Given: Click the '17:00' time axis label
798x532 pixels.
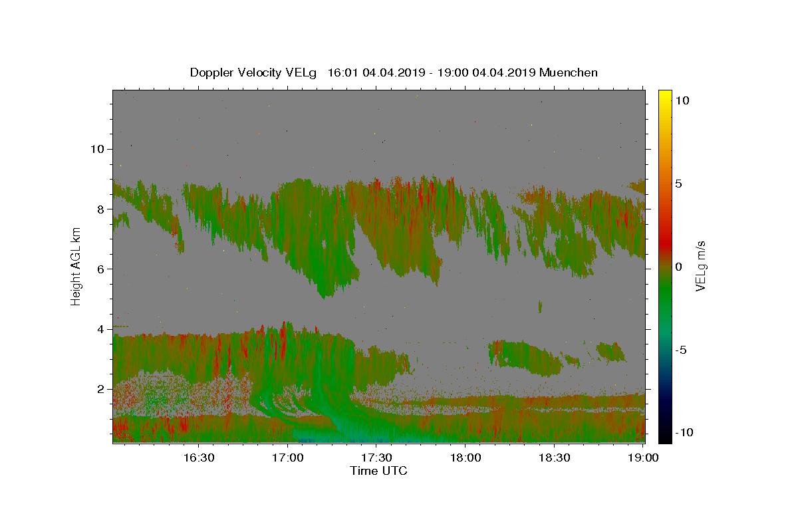Looking at the screenshot, I should [x=288, y=458].
